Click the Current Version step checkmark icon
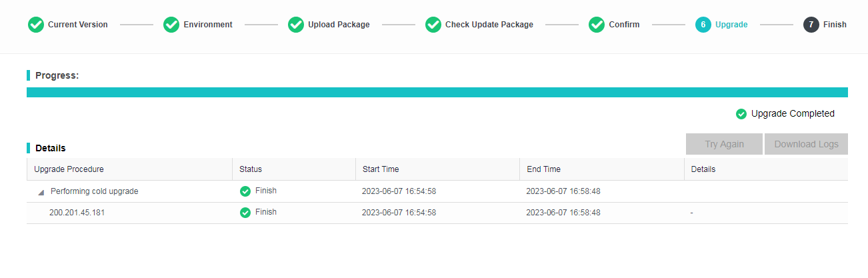Image resolution: width=868 pixels, height=278 pixels. [x=35, y=25]
